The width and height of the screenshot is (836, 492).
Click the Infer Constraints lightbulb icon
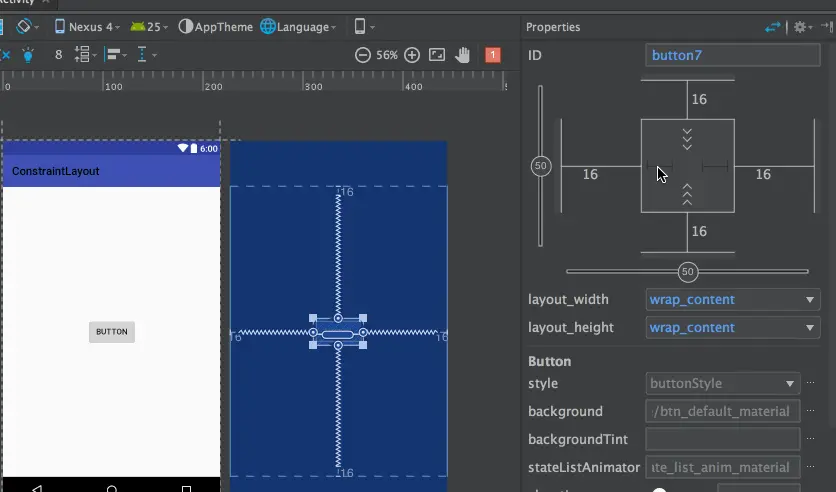tap(28, 55)
